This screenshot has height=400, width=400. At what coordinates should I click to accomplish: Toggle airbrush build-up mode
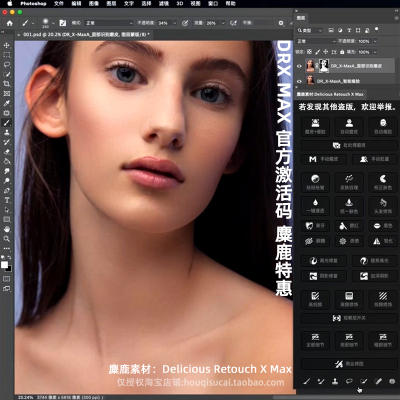(234, 23)
